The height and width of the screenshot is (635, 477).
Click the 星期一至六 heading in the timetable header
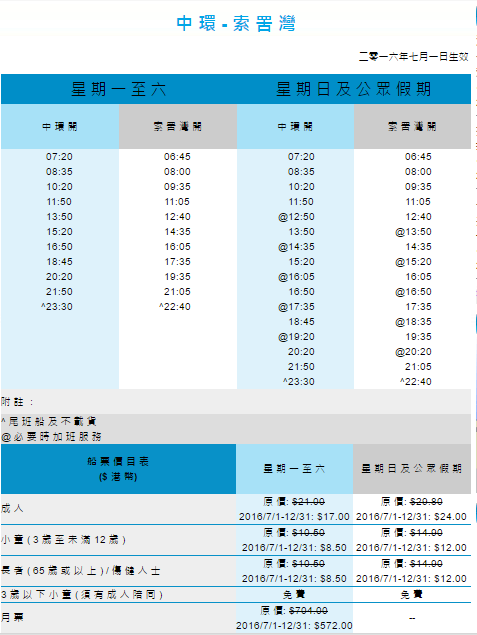click(119, 89)
